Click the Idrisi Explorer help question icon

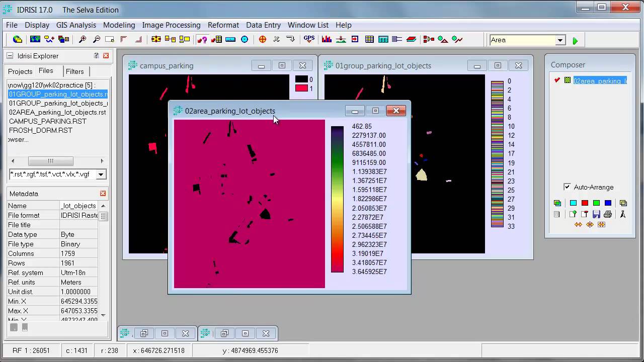(96, 56)
